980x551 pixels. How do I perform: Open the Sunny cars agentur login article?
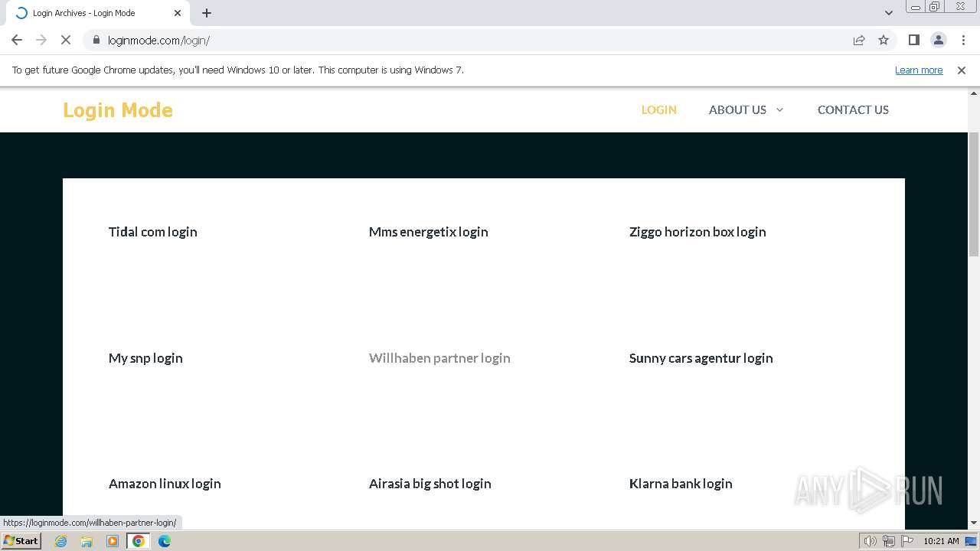coord(701,358)
